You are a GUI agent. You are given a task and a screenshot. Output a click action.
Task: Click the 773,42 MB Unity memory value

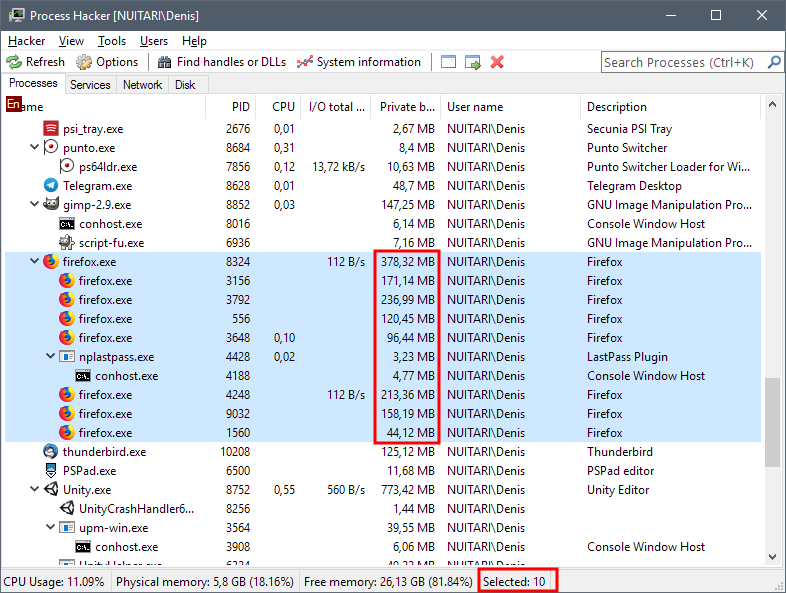click(x=408, y=490)
